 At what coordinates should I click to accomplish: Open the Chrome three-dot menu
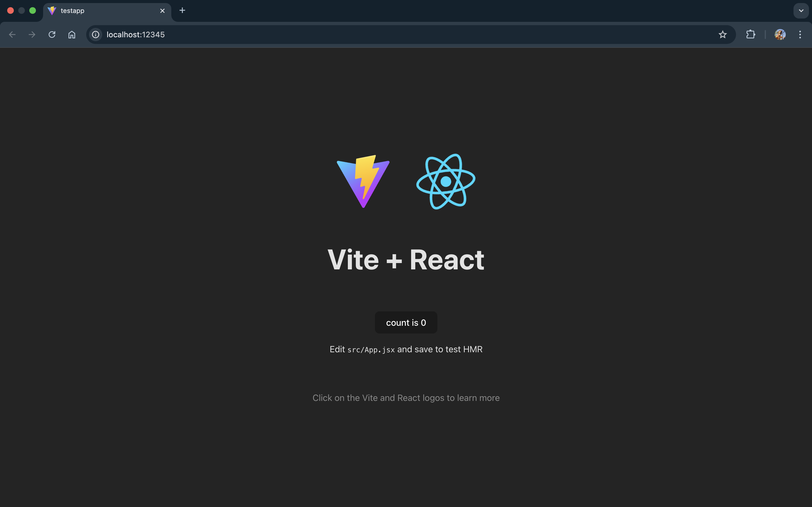pyautogui.click(x=800, y=35)
